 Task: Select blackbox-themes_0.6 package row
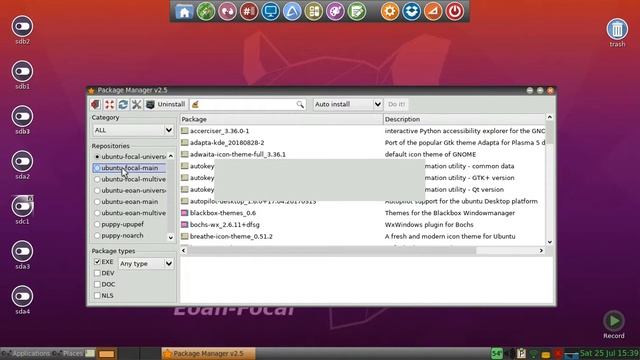coord(362,213)
